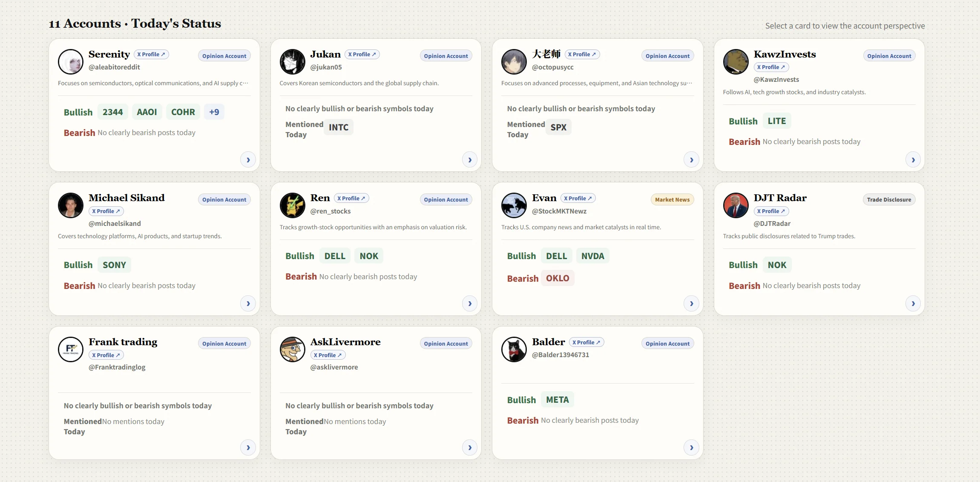Open Serenity card arrow chevron
This screenshot has width=980, height=482.
[x=248, y=160]
